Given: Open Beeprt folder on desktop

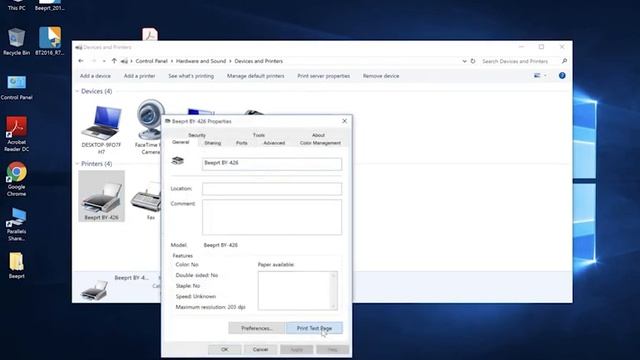Looking at the screenshot, I should [x=16, y=265].
